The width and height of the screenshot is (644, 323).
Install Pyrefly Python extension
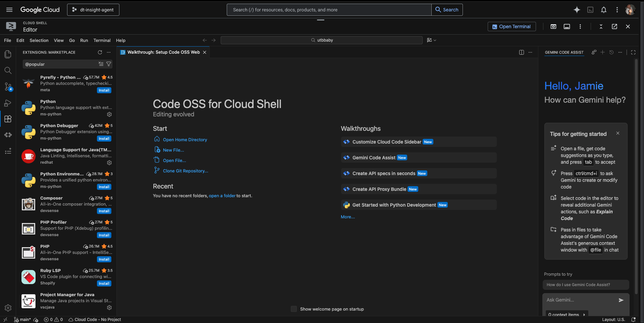pos(104,90)
